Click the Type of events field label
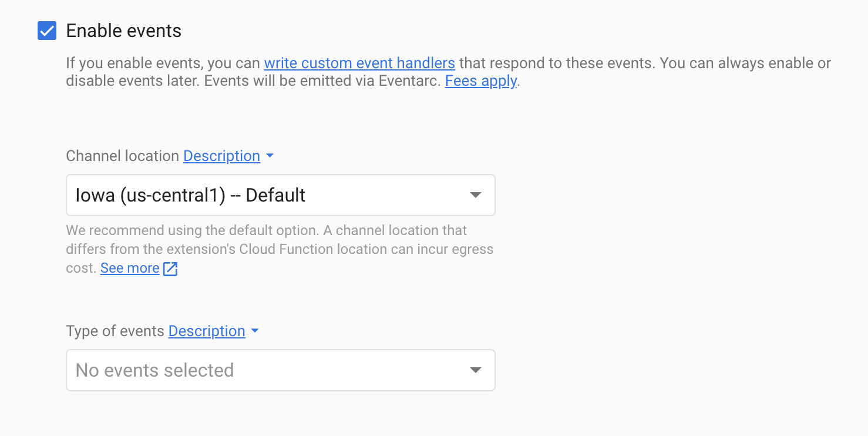Image resolution: width=868 pixels, height=436 pixels. point(115,331)
